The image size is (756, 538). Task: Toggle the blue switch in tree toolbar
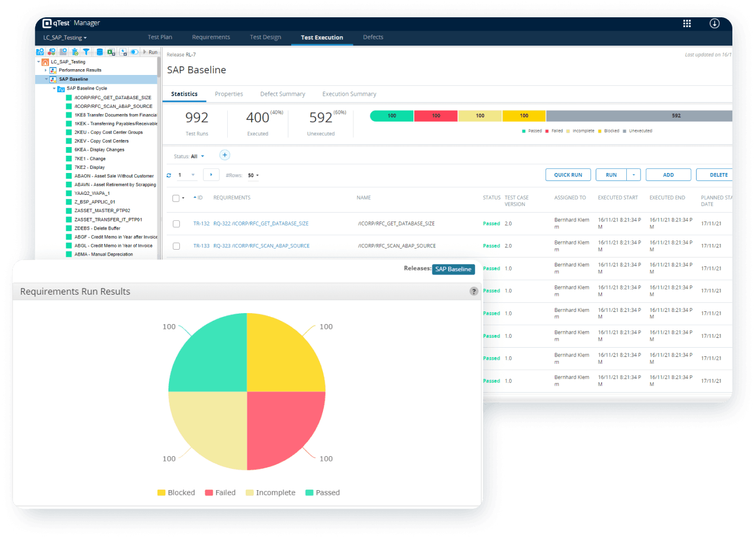134,52
